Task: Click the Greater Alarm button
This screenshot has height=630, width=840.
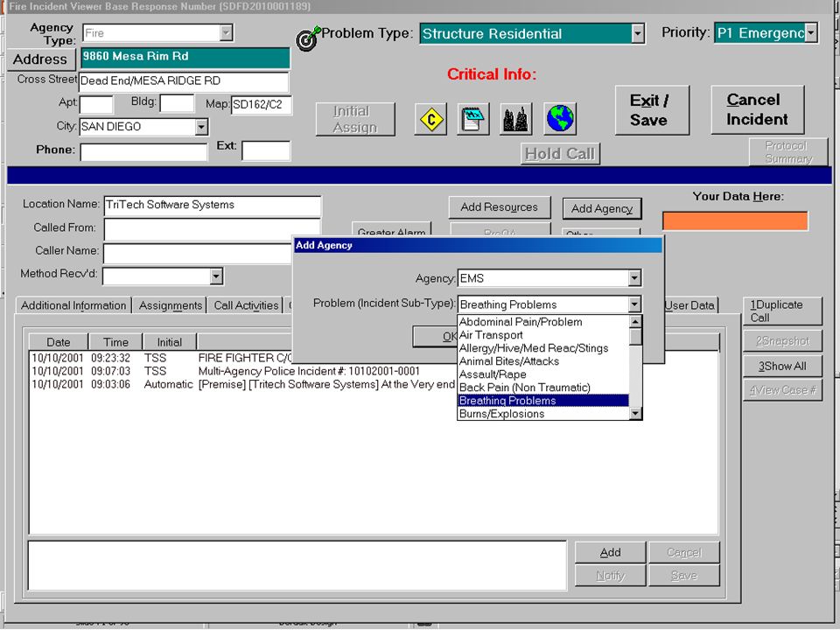Action: [391, 230]
